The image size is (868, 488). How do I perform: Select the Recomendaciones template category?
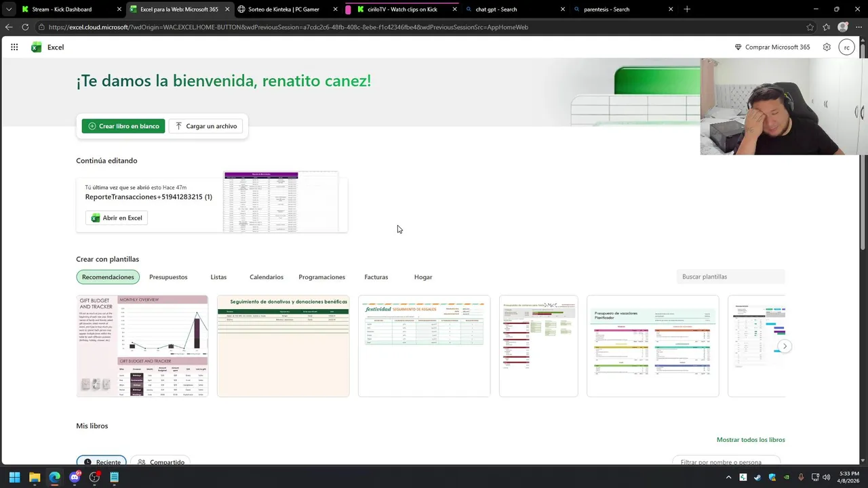pyautogui.click(x=108, y=277)
